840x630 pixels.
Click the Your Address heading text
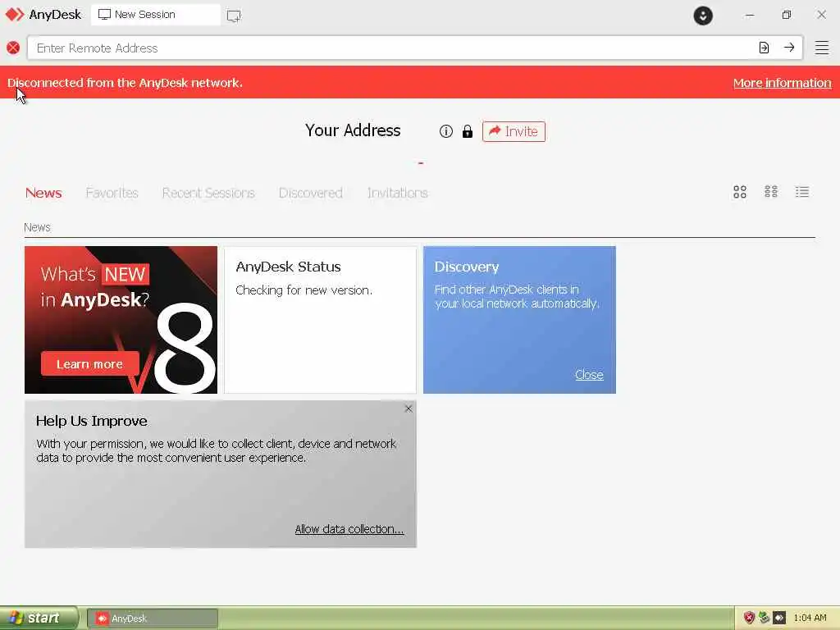tap(353, 130)
